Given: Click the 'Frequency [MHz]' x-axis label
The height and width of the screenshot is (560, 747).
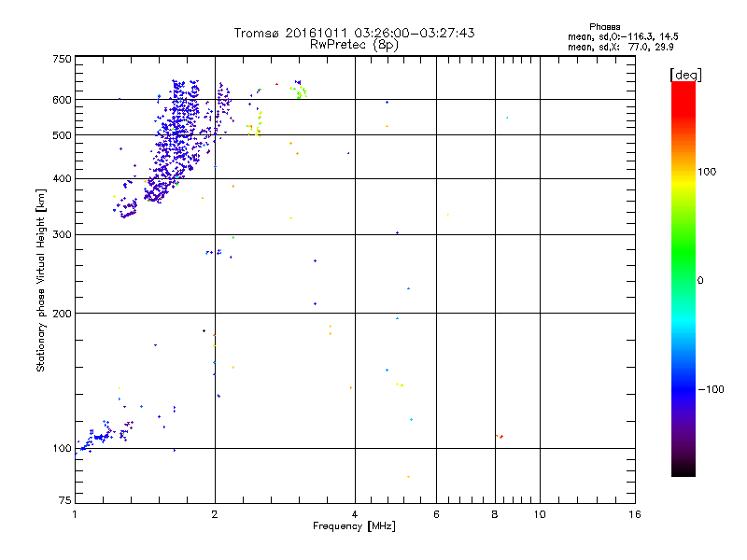Looking at the screenshot, I should (x=354, y=526).
